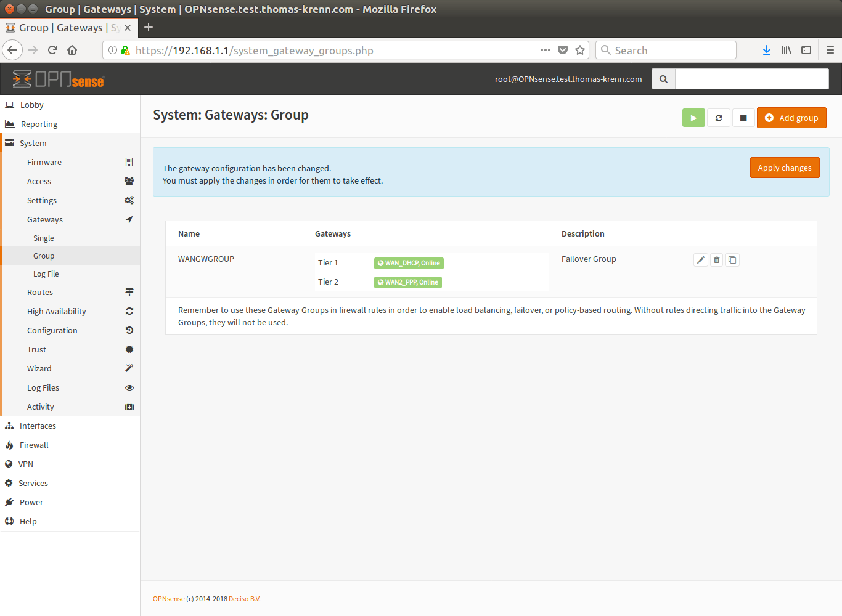
Task: Click WAN2_PPP Online status badge
Action: tap(408, 282)
